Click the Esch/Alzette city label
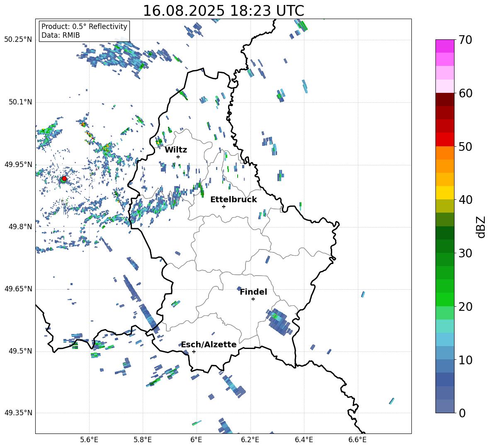Screen dimensions: 491x448 209,344
